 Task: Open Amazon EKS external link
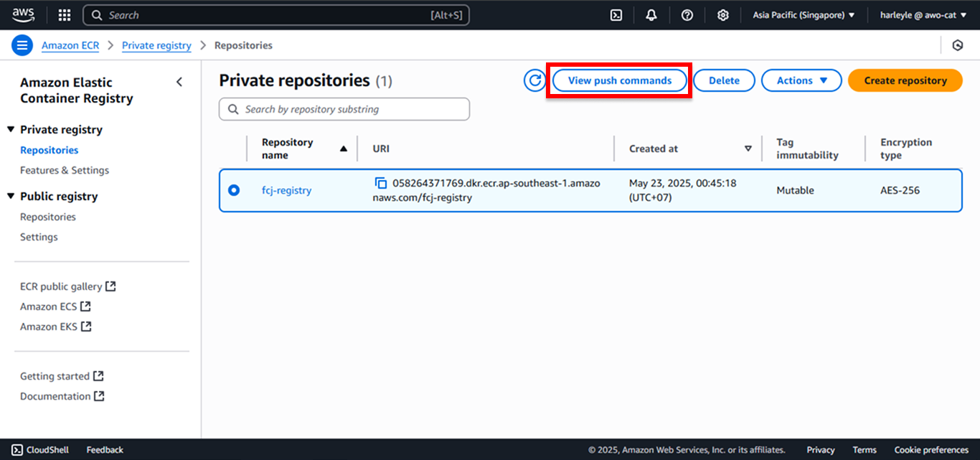(x=56, y=327)
